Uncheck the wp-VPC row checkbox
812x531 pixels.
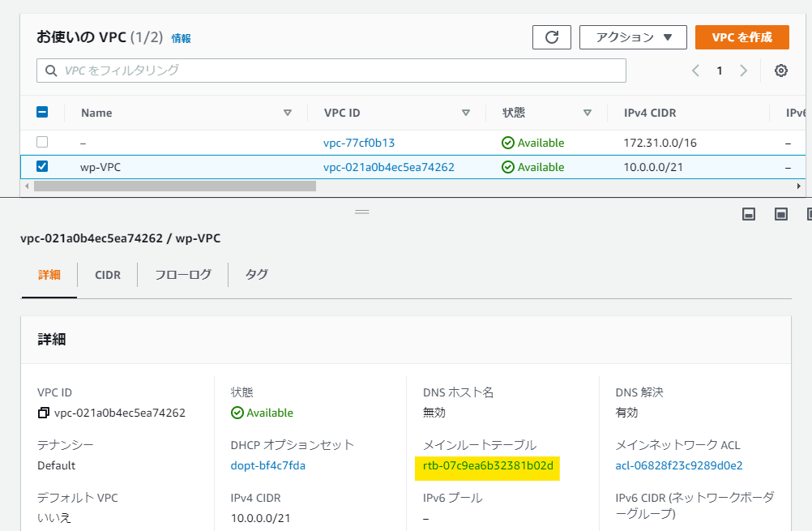click(42, 166)
